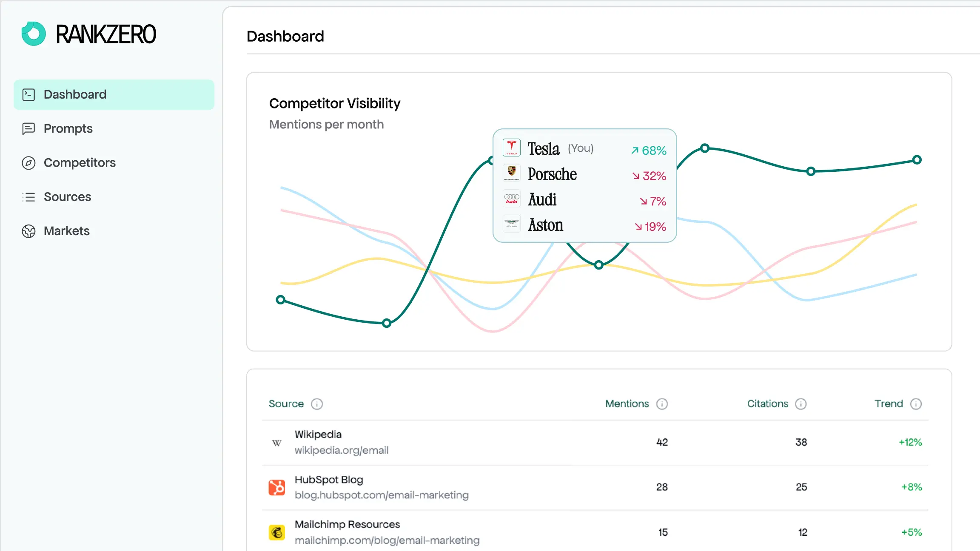Open the Prompts menu item
This screenshot has height=551, width=980.
pyautogui.click(x=68, y=128)
